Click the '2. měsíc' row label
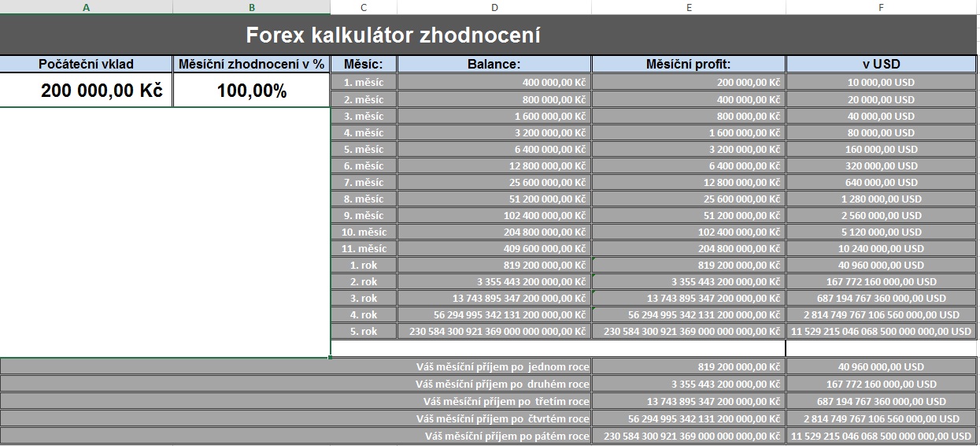Viewport: 980px width, 446px height. [x=364, y=99]
